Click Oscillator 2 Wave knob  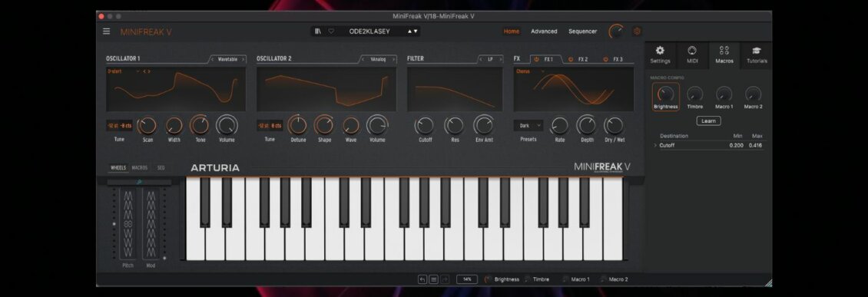[x=351, y=126]
